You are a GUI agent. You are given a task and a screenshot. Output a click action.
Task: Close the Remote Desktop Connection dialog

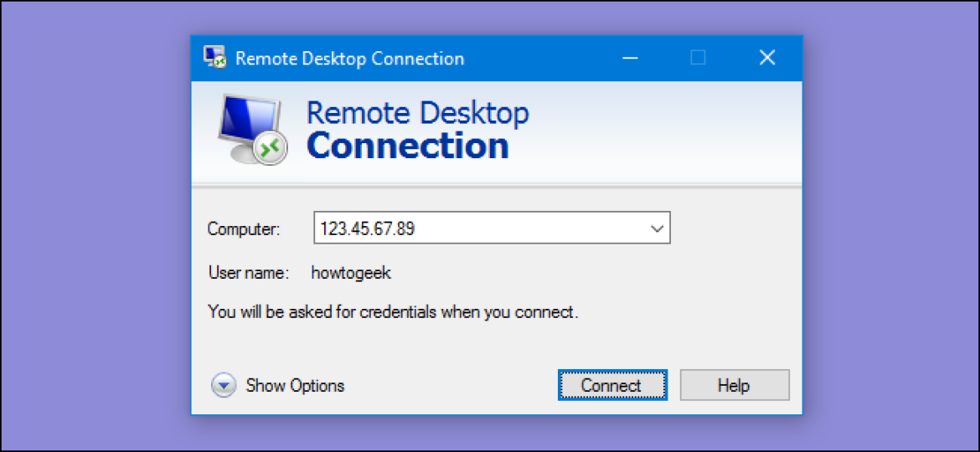tap(766, 58)
